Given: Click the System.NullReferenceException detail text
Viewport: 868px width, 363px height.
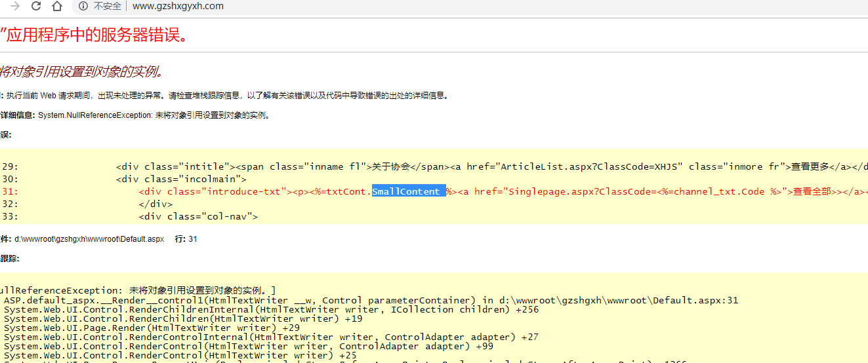Looking at the screenshot, I should [154, 115].
